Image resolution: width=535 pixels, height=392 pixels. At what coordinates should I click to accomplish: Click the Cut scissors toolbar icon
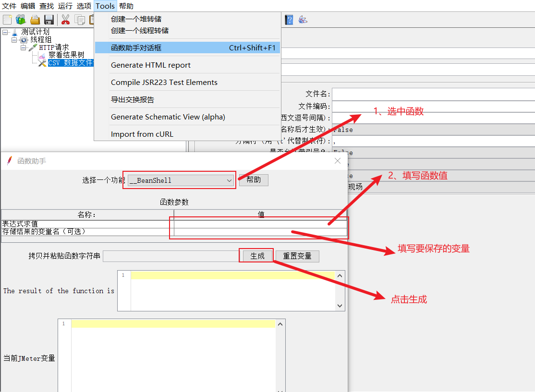point(66,20)
